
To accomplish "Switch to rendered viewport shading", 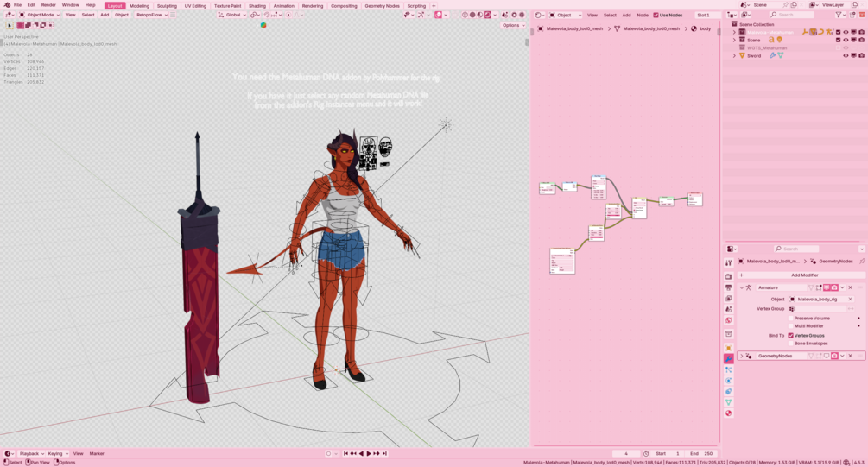I will (487, 15).
